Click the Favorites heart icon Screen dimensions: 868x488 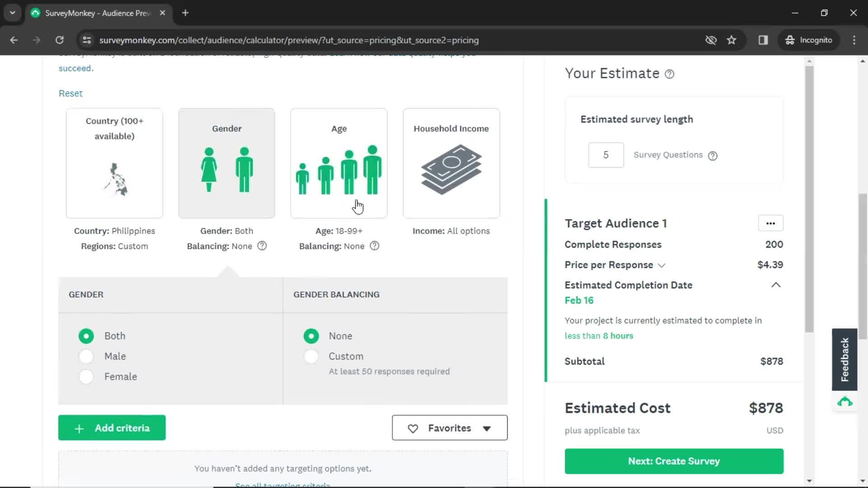coord(413,428)
